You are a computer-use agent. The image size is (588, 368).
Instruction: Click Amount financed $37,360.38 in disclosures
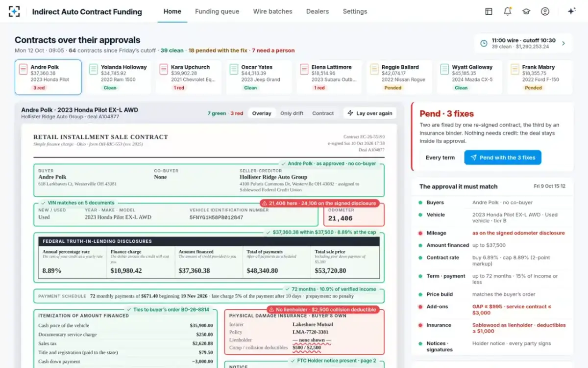click(194, 271)
